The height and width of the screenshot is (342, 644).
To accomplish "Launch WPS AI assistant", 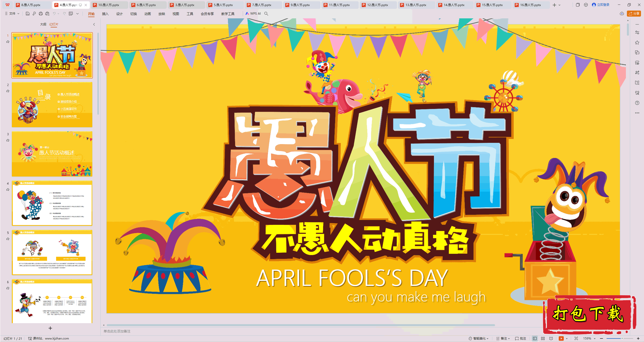I will [253, 14].
